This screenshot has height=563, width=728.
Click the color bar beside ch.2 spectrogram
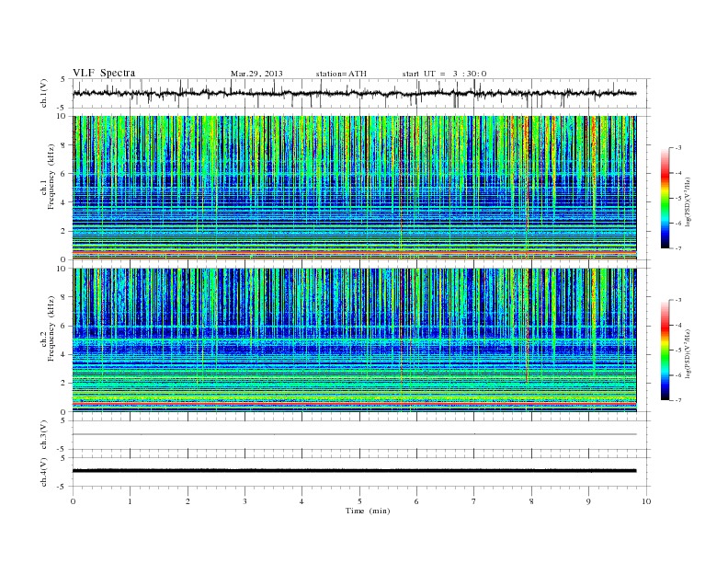pyautogui.click(x=665, y=350)
